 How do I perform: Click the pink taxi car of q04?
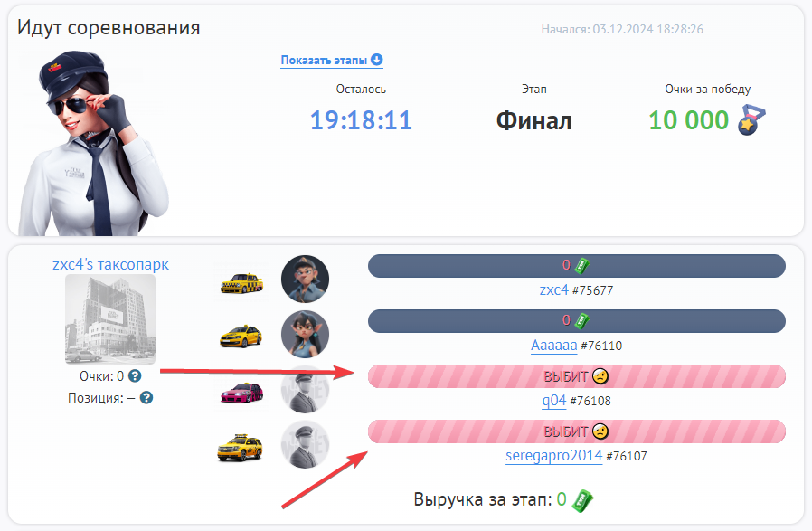[241, 393]
